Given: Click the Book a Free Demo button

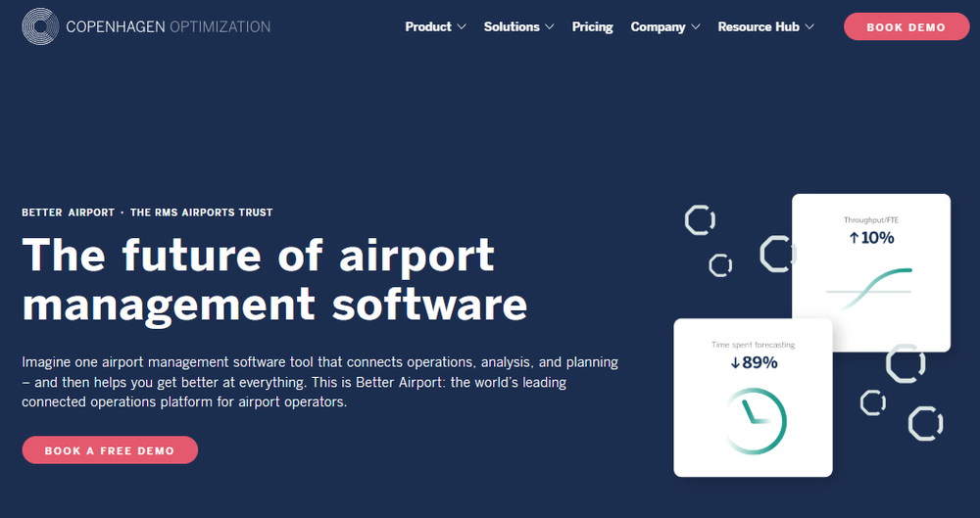Looking at the screenshot, I should click(x=110, y=449).
